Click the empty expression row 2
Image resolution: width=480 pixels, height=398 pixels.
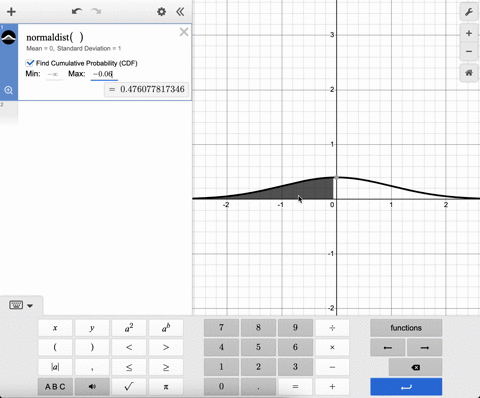click(96, 113)
